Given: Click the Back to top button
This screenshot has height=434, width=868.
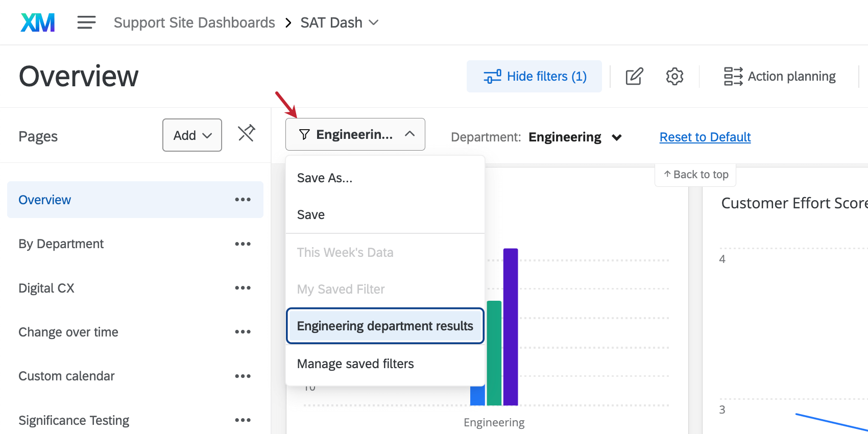Looking at the screenshot, I should point(695,174).
